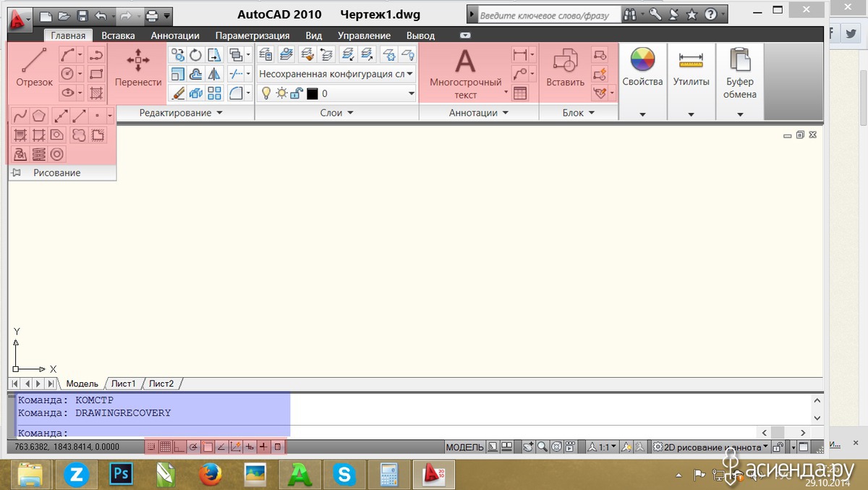Viewport: 868px width, 490px height.
Task: Click the printer plot icon
Action: [153, 15]
